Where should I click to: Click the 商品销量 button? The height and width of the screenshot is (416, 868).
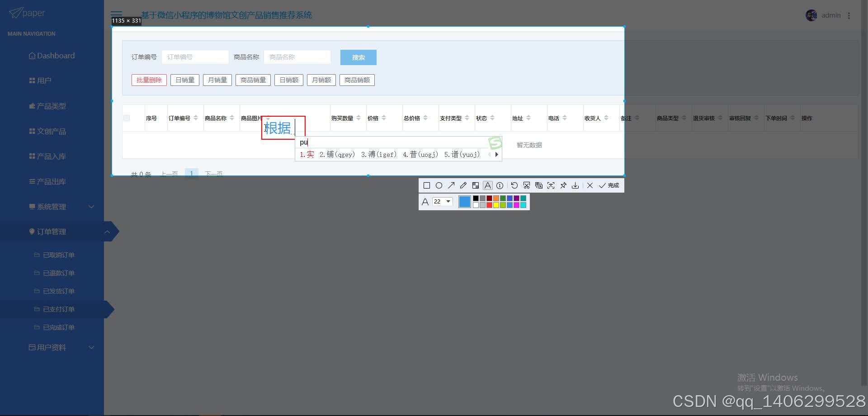(253, 80)
